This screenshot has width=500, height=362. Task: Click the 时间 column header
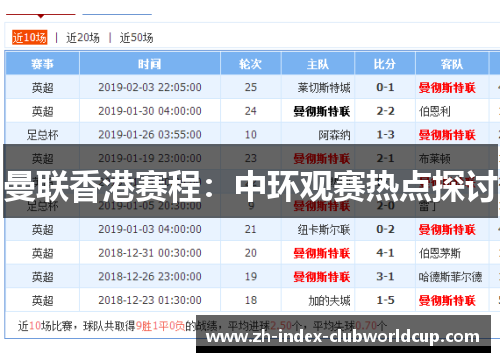[150, 63]
